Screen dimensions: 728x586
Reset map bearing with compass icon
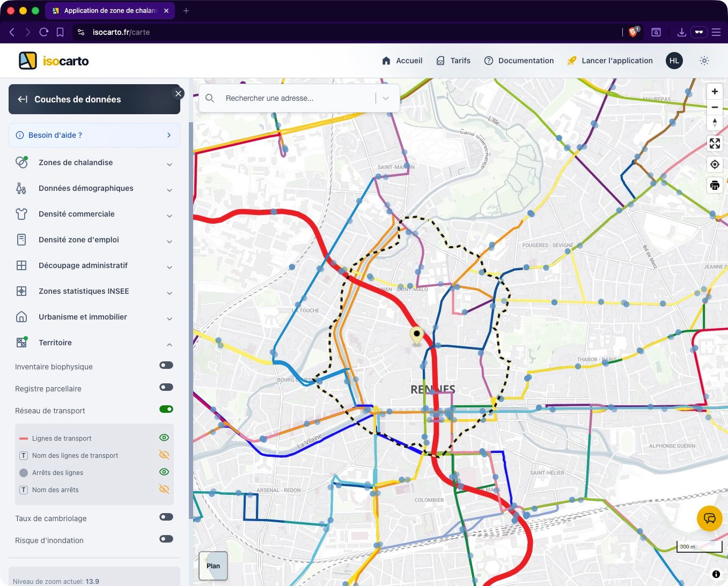[x=715, y=123]
